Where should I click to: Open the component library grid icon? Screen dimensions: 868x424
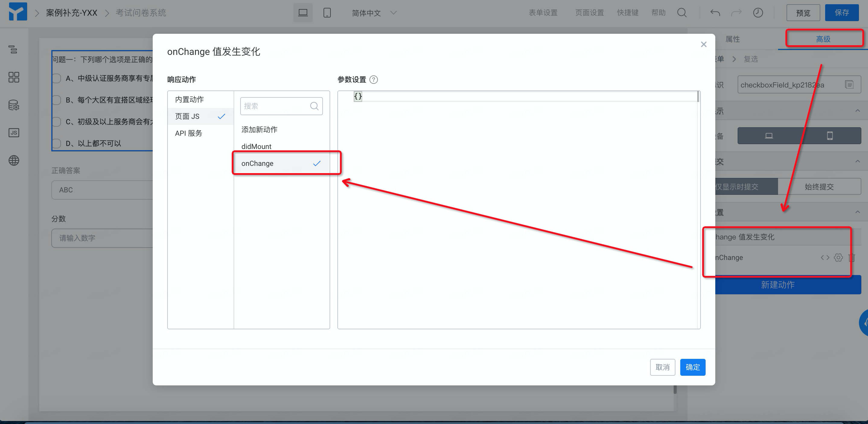[x=14, y=77]
